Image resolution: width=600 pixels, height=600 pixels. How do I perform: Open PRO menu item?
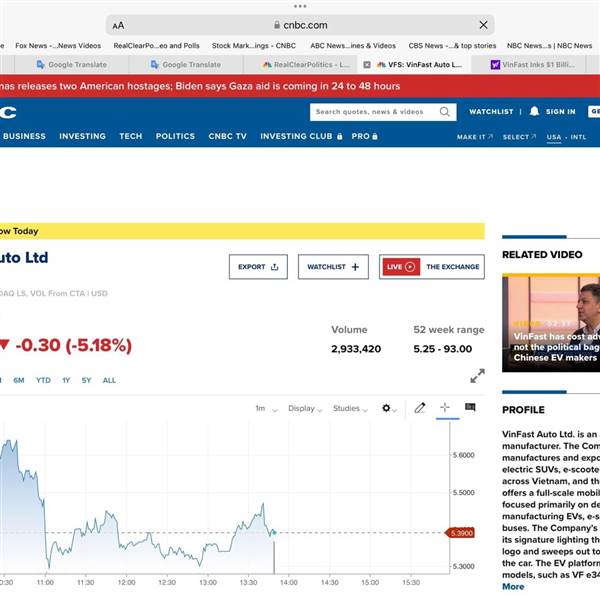coord(364,136)
